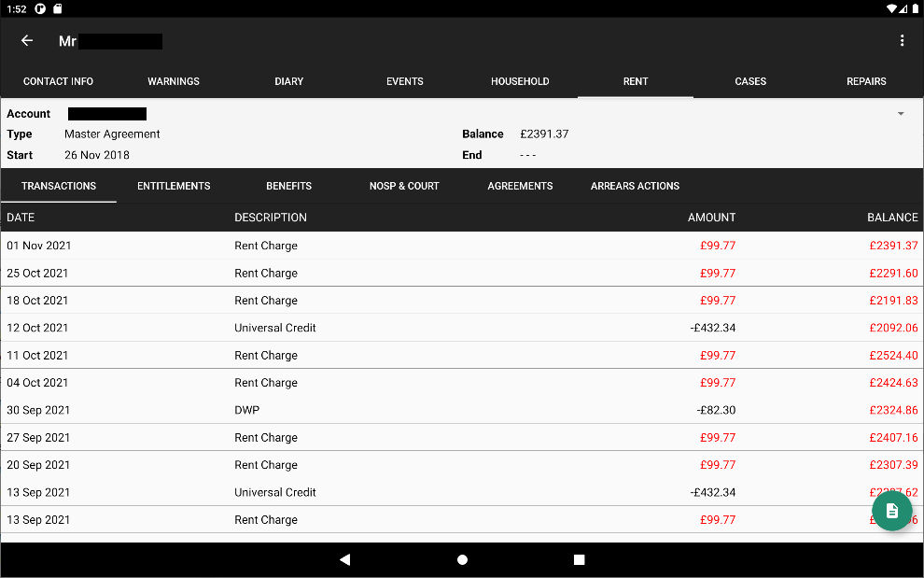The width and height of the screenshot is (924, 578).
Task: Click the £2424.63 balance value
Action: tap(893, 382)
